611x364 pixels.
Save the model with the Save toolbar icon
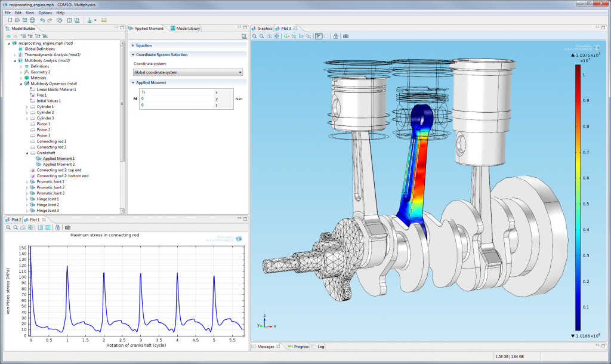pos(24,20)
